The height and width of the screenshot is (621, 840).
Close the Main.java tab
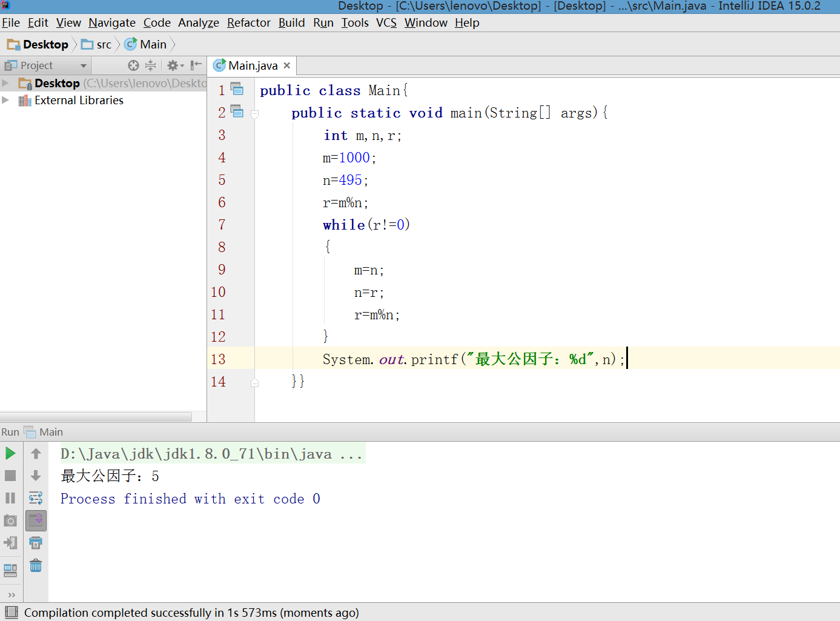[287, 65]
